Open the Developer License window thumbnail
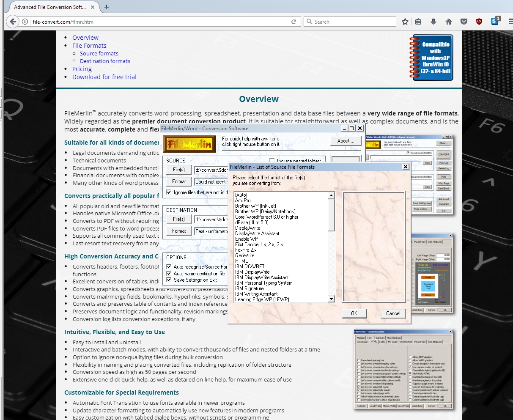 point(410,175)
